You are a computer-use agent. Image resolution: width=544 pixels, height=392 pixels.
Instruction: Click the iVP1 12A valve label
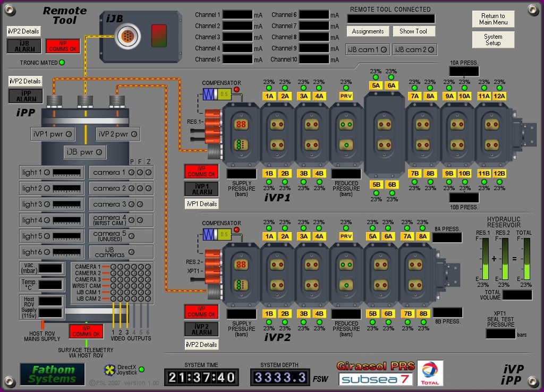click(499, 96)
